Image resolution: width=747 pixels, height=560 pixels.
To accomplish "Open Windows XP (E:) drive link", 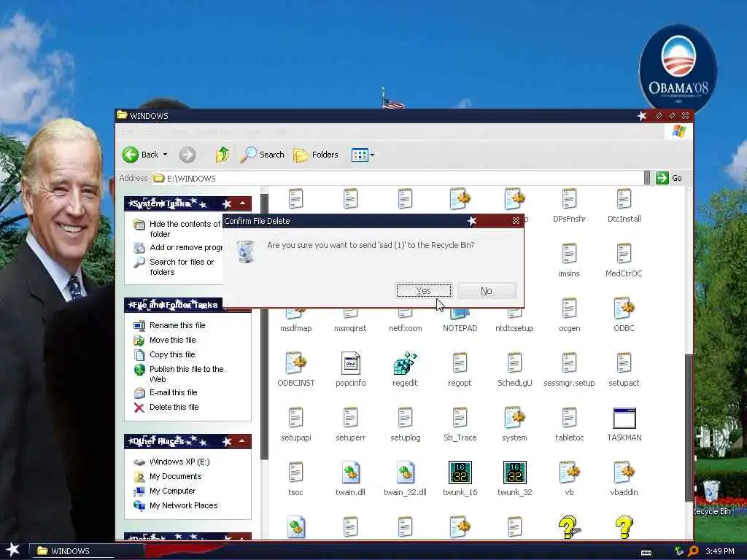I will [x=172, y=462].
